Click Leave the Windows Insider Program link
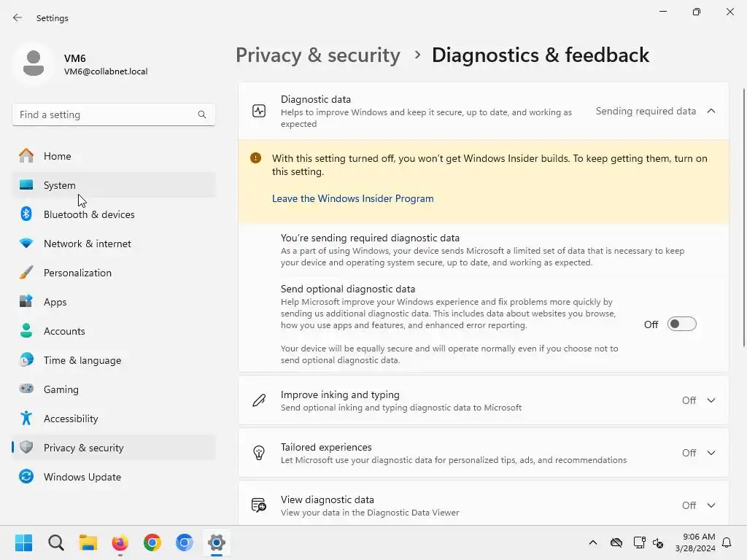The width and height of the screenshot is (747, 560). click(x=352, y=198)
